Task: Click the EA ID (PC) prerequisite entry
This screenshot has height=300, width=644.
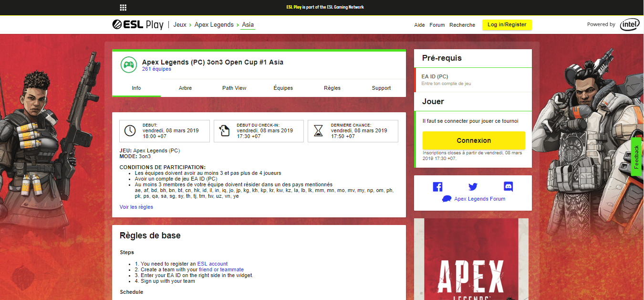Action: (473, 80)
